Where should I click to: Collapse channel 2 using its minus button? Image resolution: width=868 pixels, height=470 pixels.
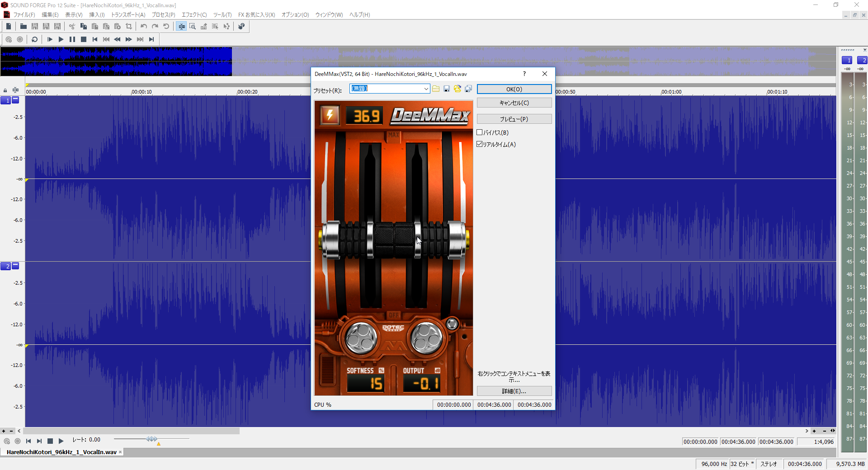(15, 265)
